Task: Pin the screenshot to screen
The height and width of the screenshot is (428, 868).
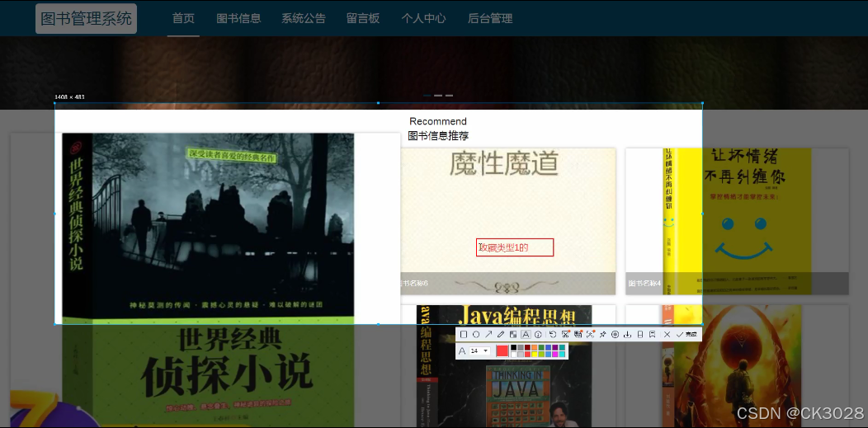Action: click(603, 334)
